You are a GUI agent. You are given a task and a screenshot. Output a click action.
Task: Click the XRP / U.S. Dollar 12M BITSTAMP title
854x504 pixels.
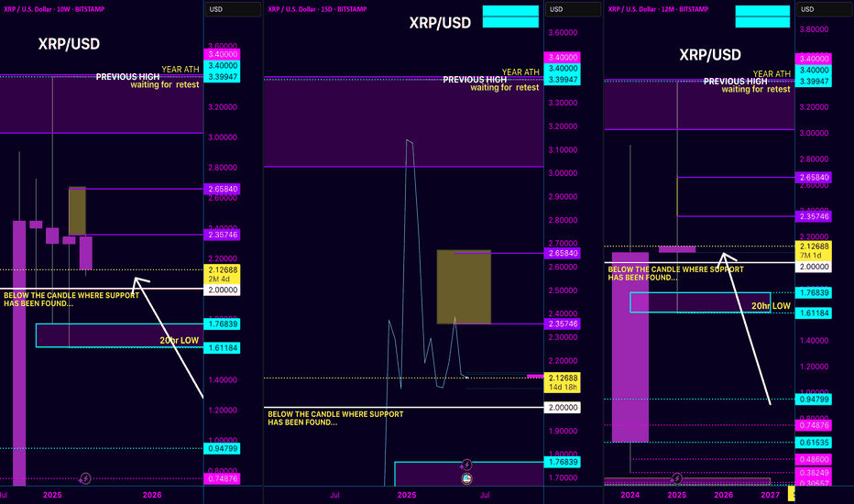pyautogui.click(x=658, y=9)
